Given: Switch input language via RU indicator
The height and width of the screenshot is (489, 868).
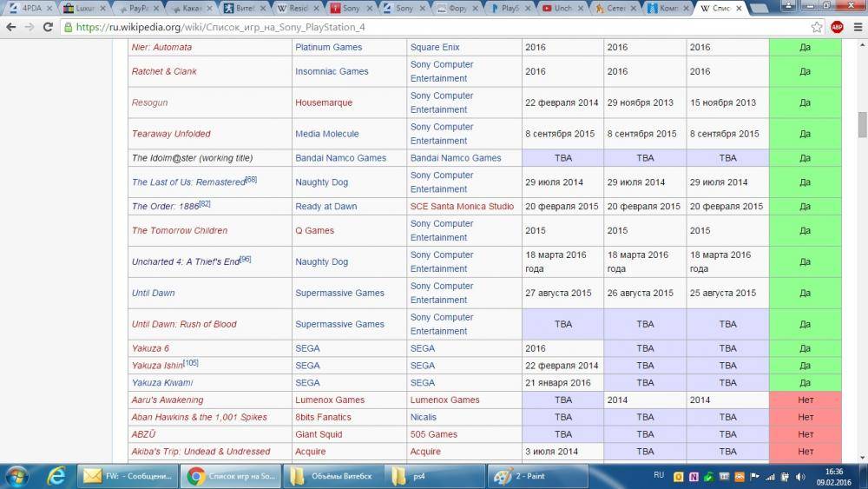Looking at the screenshot, I should (659, 475).
